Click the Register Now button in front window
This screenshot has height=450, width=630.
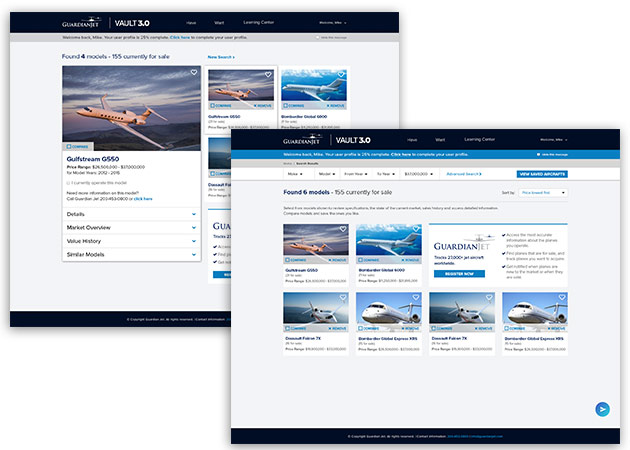tap(459, 274)
